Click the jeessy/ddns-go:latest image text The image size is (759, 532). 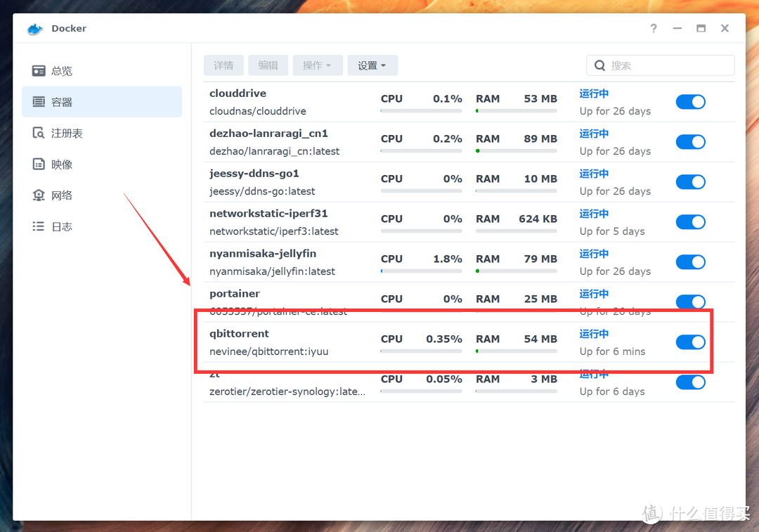point(262,191)
